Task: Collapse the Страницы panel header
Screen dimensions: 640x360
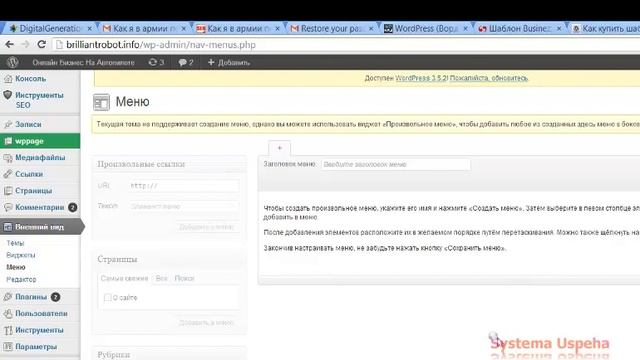Action: click(x=169, y=259)
